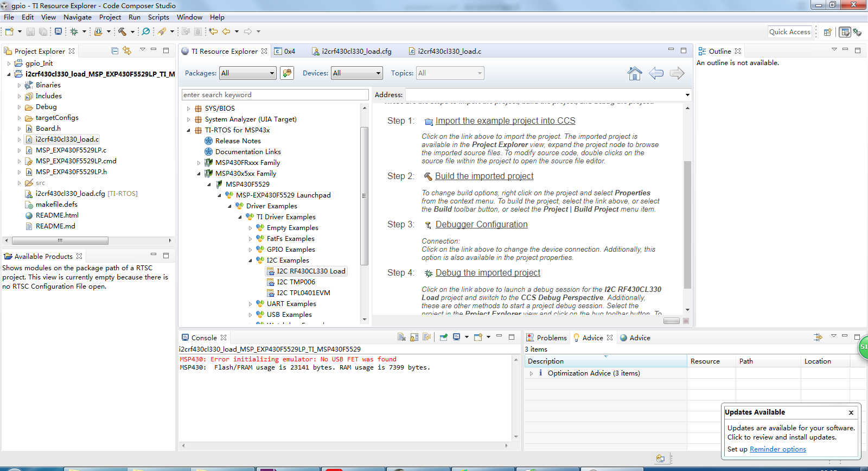Select README.md in Project Explorer
This screenshot has width=868, height=471.
click(55, 226)
